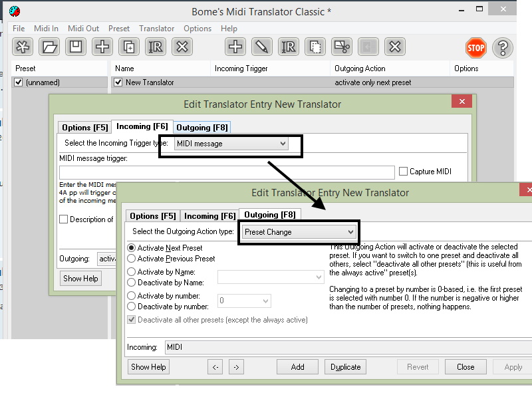
Task: Open help with the question mark icon
Action: [x=503, y=48]
